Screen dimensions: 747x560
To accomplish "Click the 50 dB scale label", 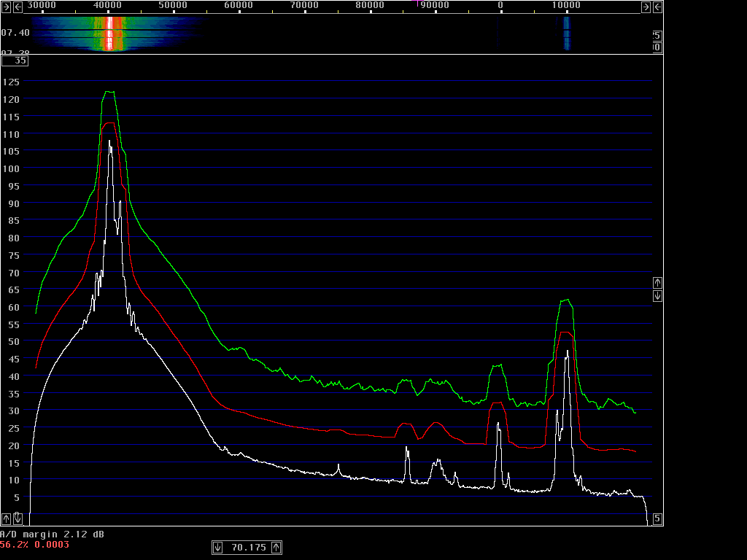I will click(x=14, y=341).
